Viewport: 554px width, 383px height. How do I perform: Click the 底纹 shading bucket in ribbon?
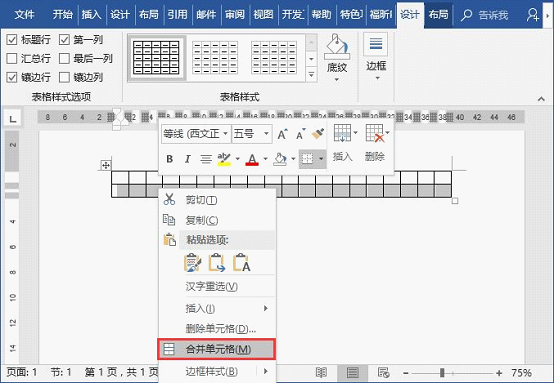point(337,47)
